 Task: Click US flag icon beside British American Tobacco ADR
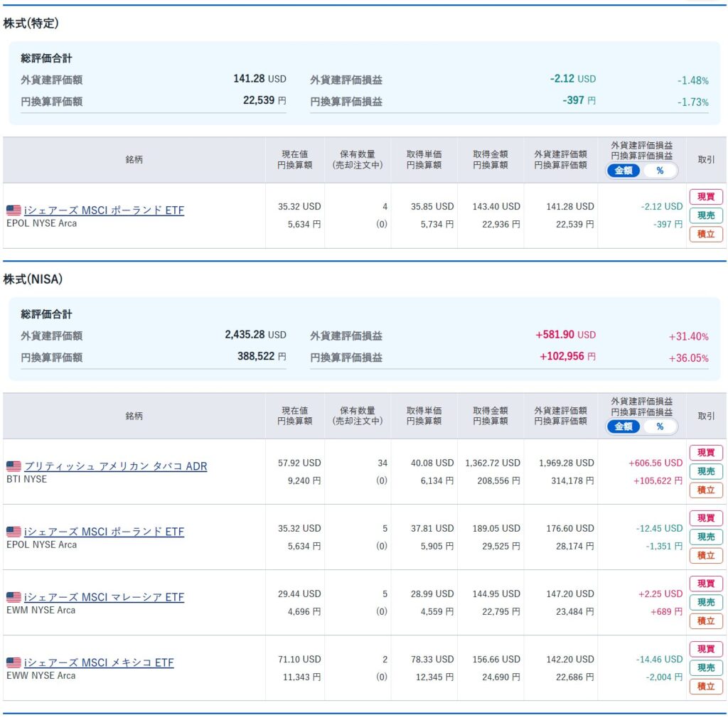pos(14,466)
